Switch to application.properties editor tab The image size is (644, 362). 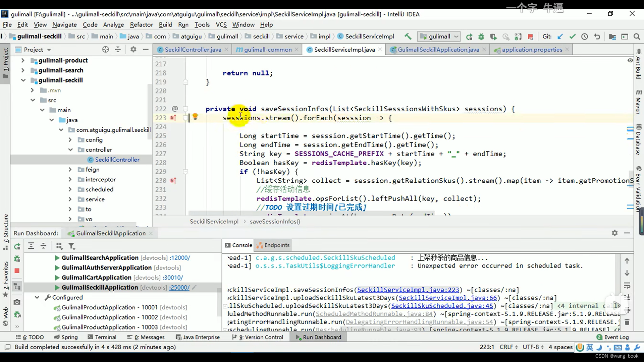click(532, 50)
